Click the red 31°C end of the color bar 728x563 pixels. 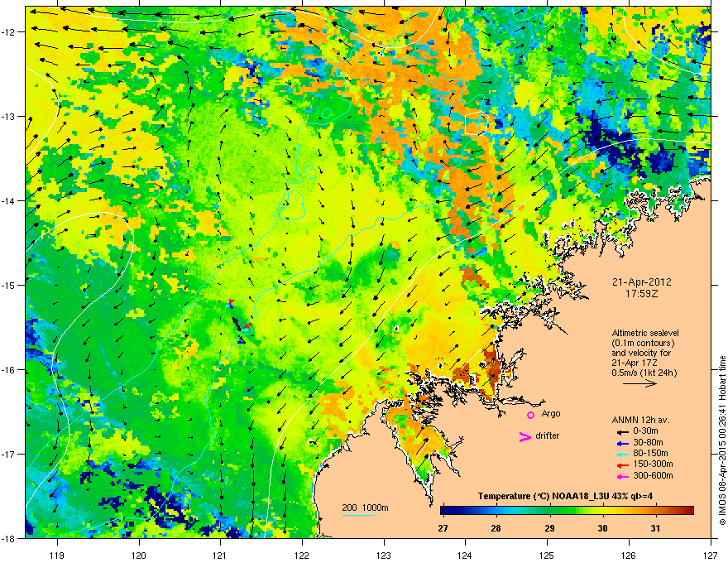coord(688,510)
